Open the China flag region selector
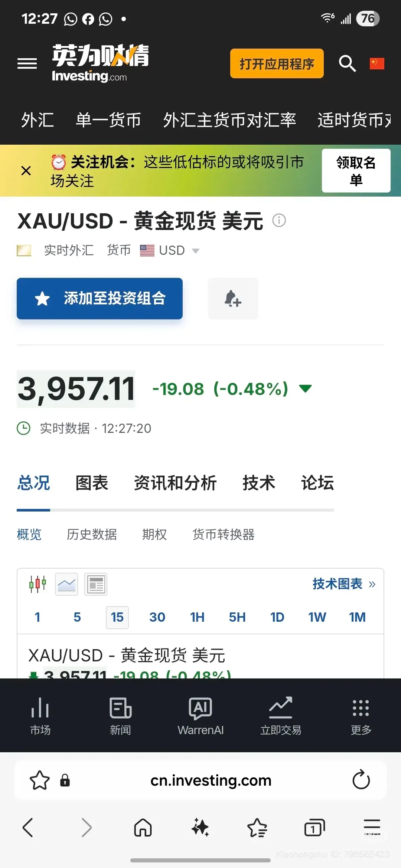401x868 pixels. [376, 63]
